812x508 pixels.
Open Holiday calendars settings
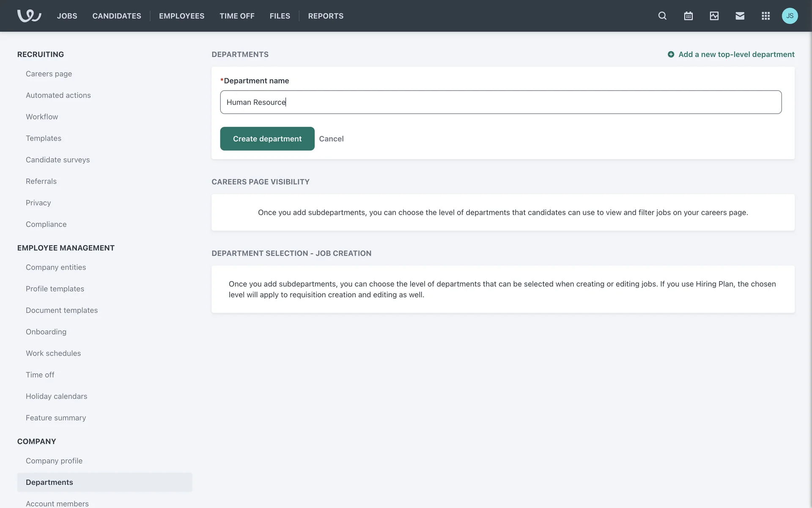coord(56,396)
